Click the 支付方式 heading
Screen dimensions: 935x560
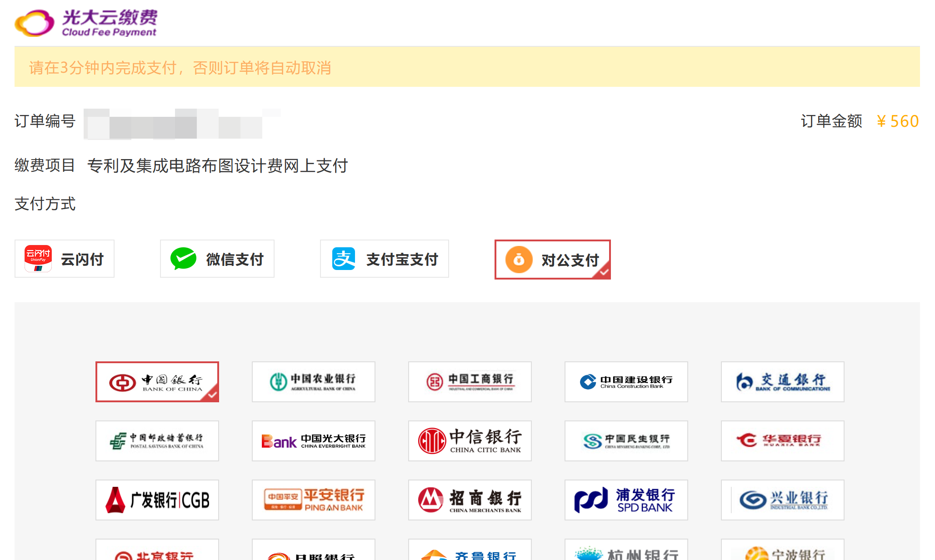pyautogui.click(x=45, y=204)
